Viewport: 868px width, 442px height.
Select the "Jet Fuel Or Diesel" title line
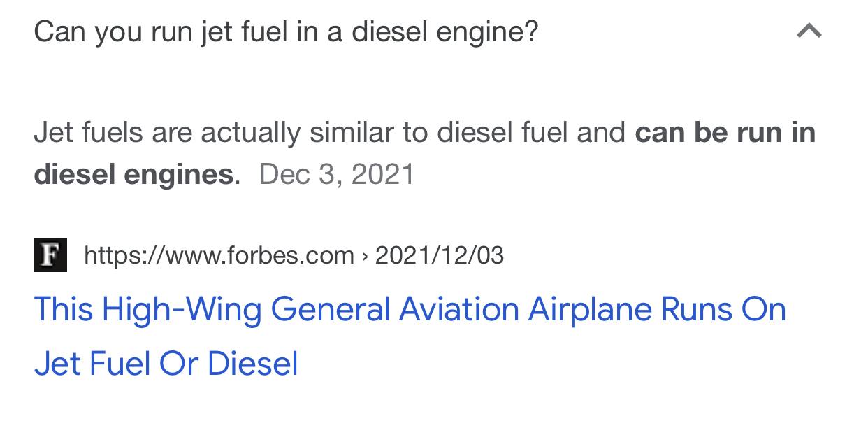[166, 364]
